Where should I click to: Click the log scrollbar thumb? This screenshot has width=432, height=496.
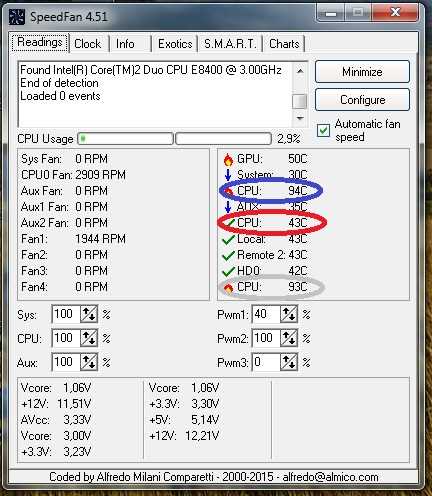tap(300, 101)
